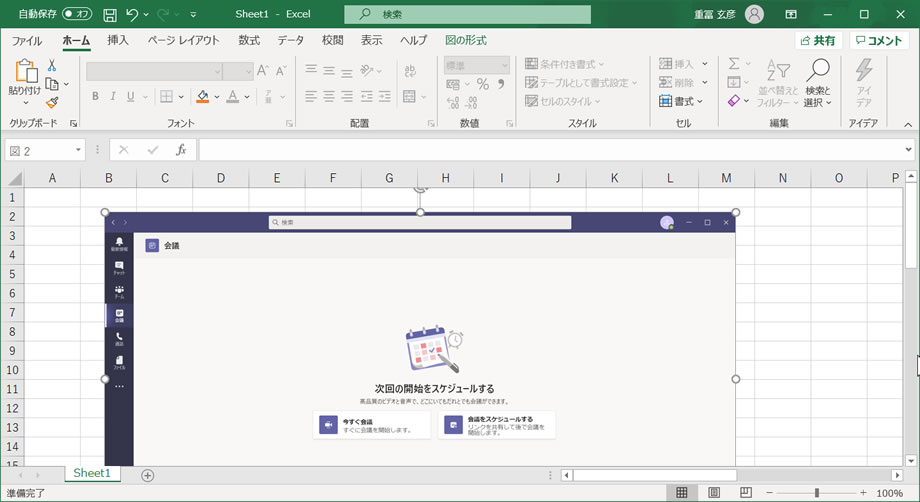This screenshot has width=920, height=502.
Task: Click the wrap text icon
Action: click(410, 71)
